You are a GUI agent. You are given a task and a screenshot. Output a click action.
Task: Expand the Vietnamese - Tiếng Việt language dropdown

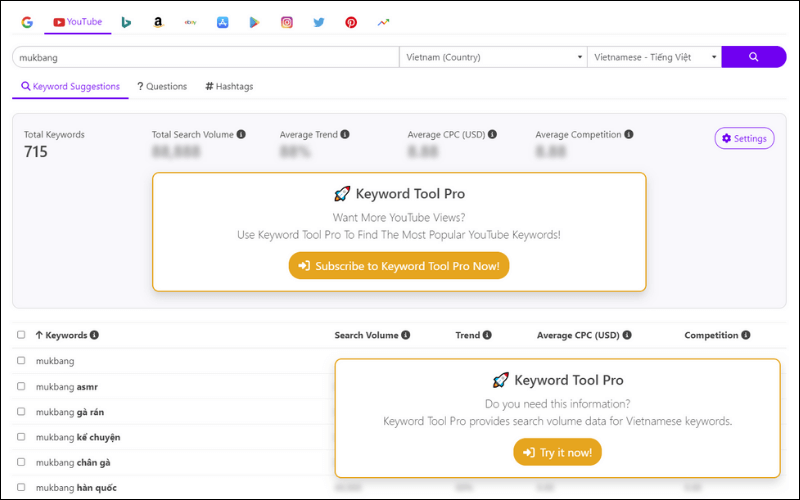[x=654, y=57]
